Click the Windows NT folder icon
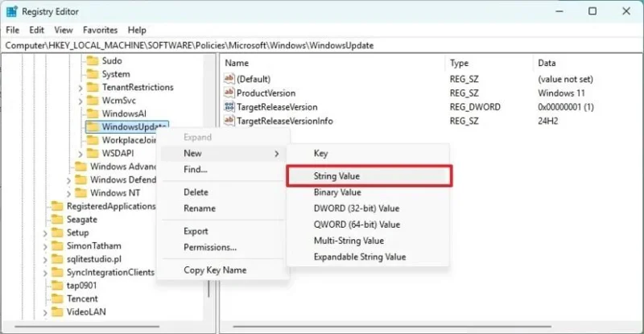644x334 pixels. coord(80,192)
